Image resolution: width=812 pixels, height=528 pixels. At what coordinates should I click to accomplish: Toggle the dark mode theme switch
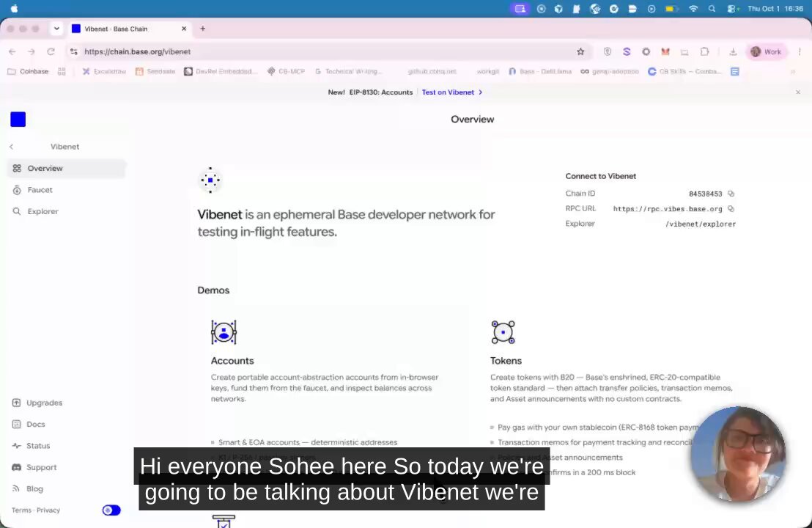[x=111, y=510]
